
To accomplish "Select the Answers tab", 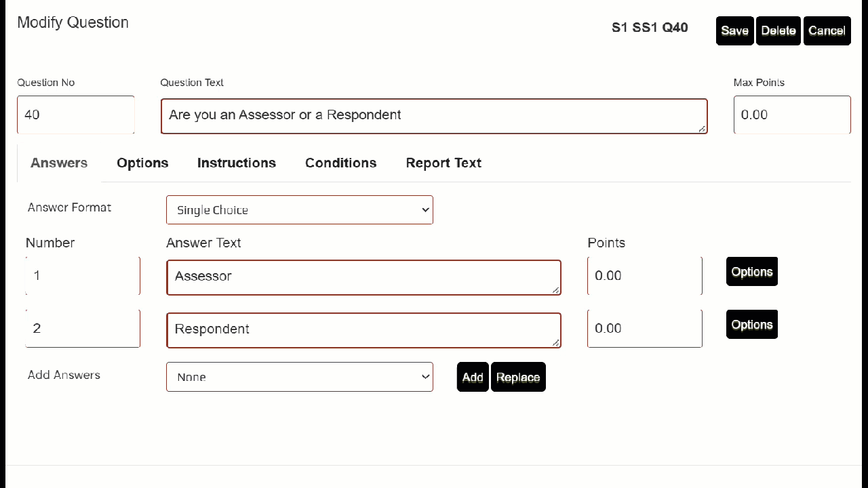I will click(x=59, y=163).
